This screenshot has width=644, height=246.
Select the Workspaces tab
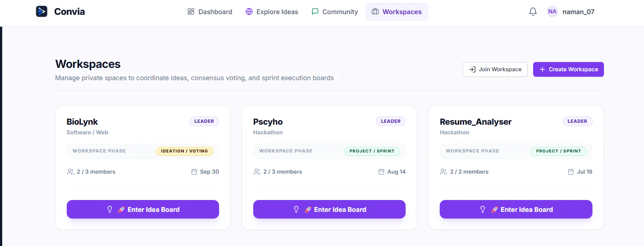coord(397,12)
